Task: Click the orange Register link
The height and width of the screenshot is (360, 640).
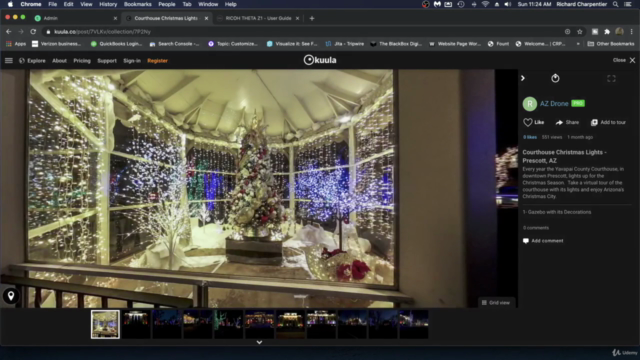Action: point(158,60)
